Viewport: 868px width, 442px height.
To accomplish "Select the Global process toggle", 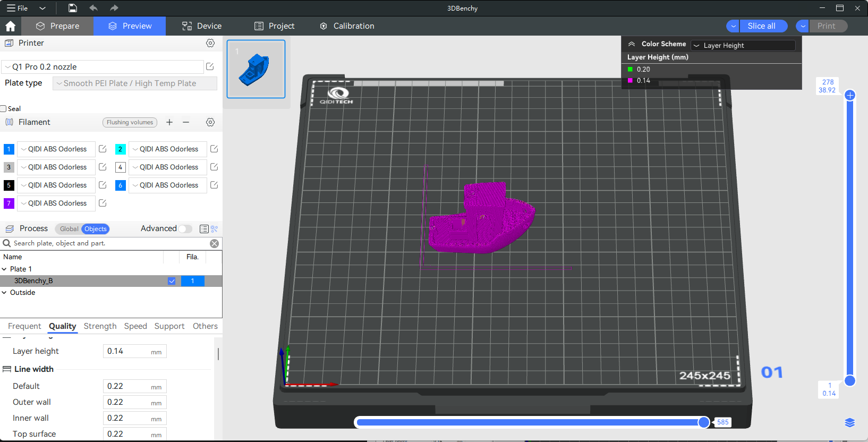I will click(69, 229).
